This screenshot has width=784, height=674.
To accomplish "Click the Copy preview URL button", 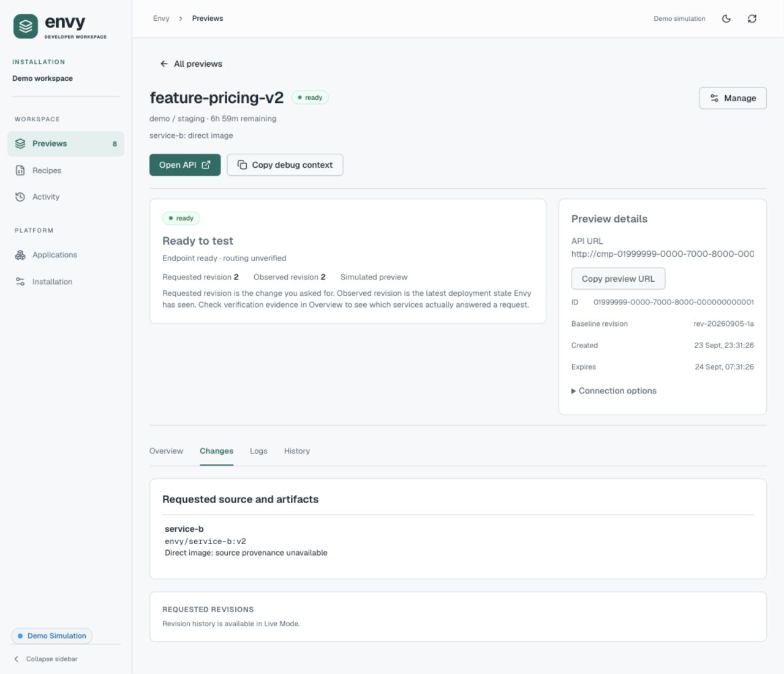I will [x=618, y=279].
